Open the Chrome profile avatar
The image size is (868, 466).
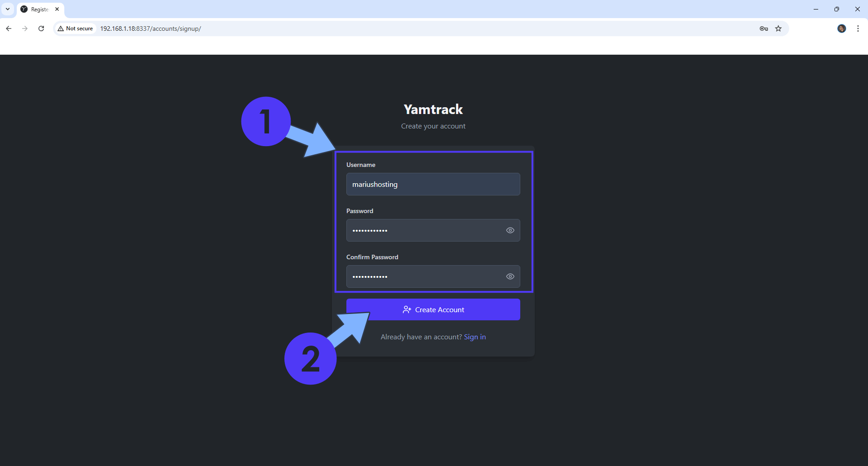coord(841,29)
